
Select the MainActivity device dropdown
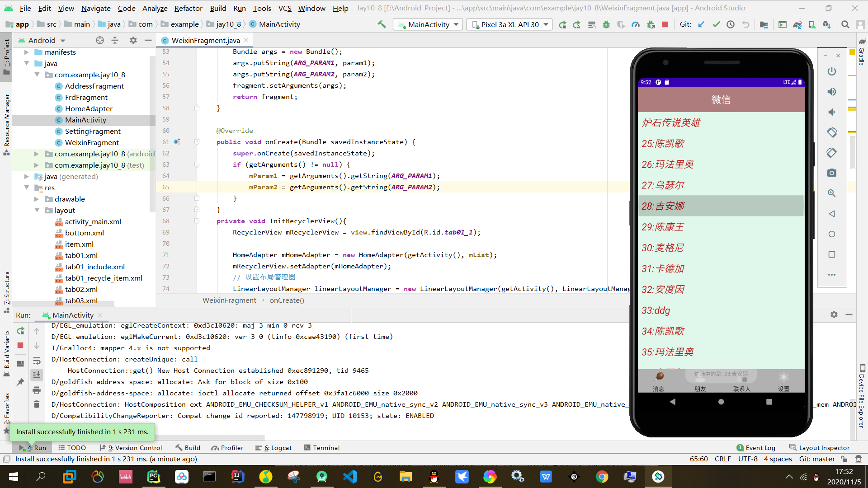429,24
